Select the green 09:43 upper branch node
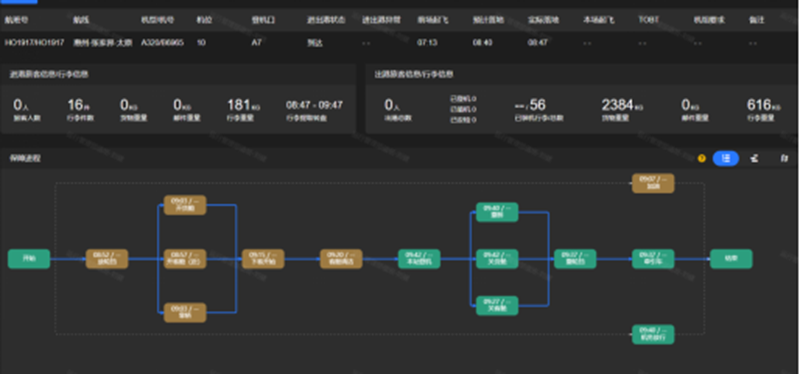800x374 pixels. (x=497, y=212)
